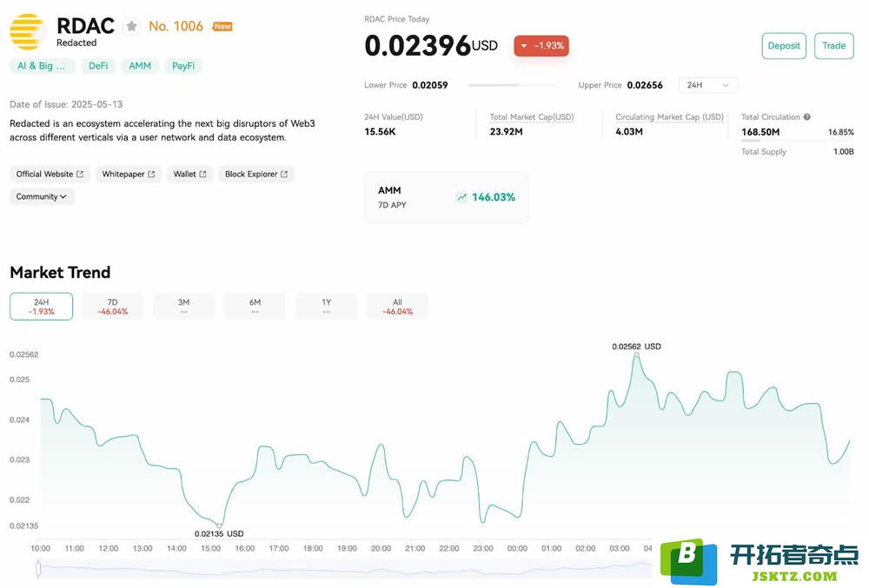This screenshot has height=588, width=869.
Task: Click the 00:00 time axis label
Action: click(517, 548)
